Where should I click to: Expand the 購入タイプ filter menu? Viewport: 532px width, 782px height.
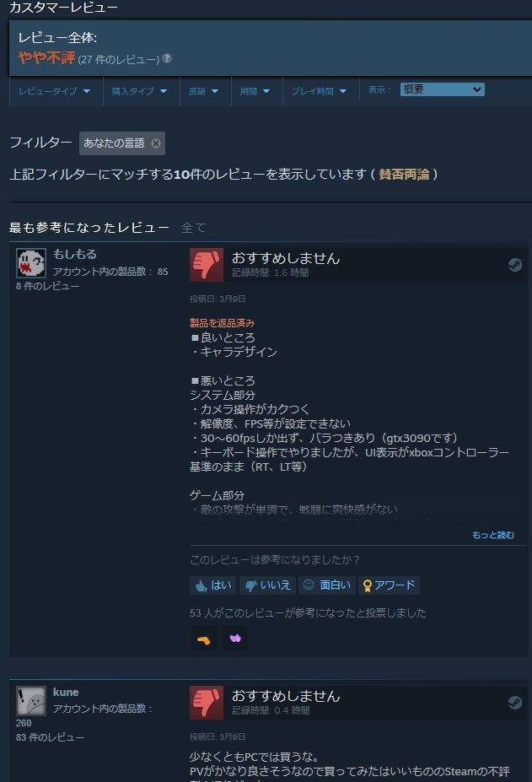(140, 91)
